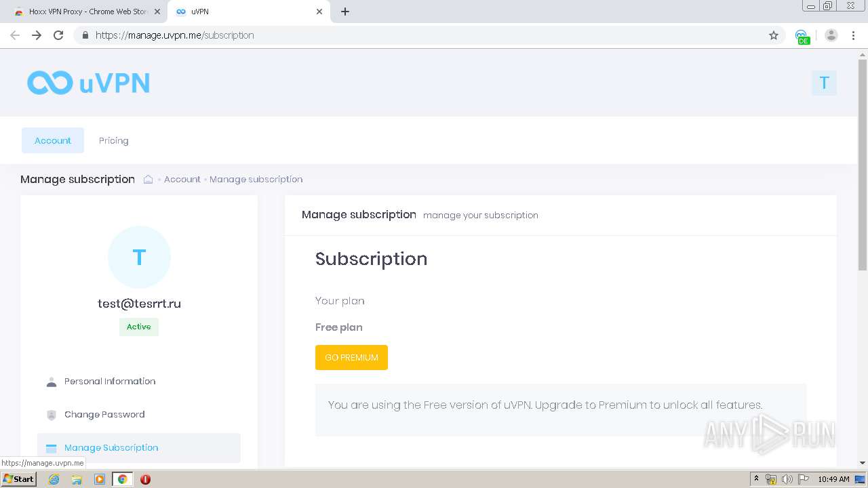Open the Windows Start menu
868x488 pixels.
[18, 479]
